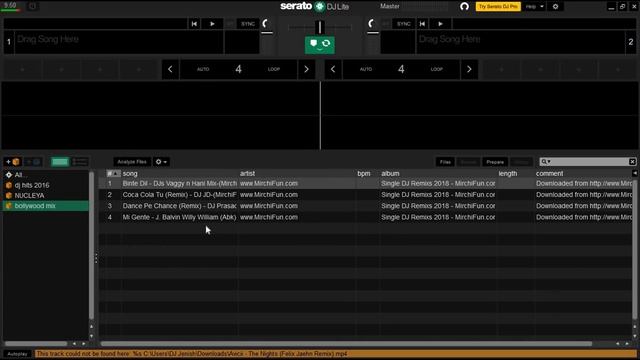Jump to track start on deck 2
The width and height of the screenshot is (640, 360).
[422, 24]
